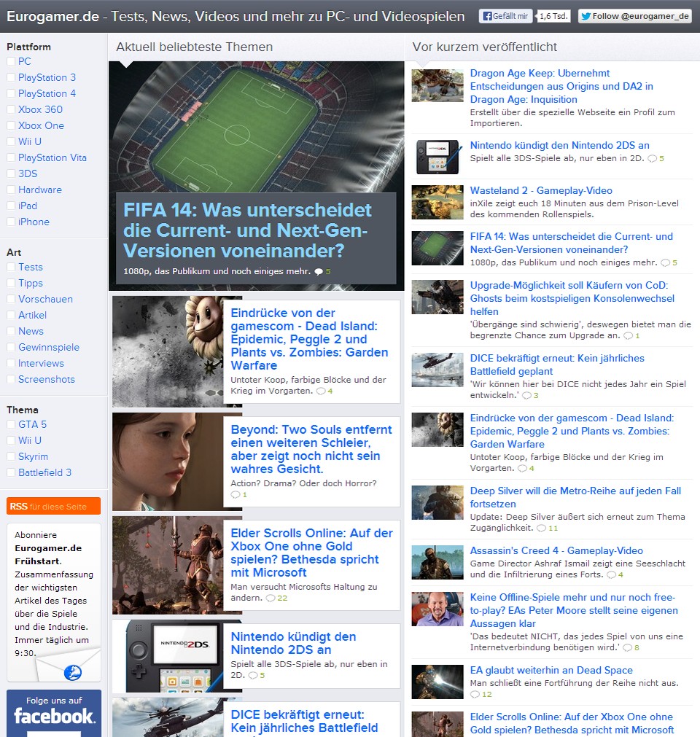Check the GTA 5 theme checkbox

[11, 424]
